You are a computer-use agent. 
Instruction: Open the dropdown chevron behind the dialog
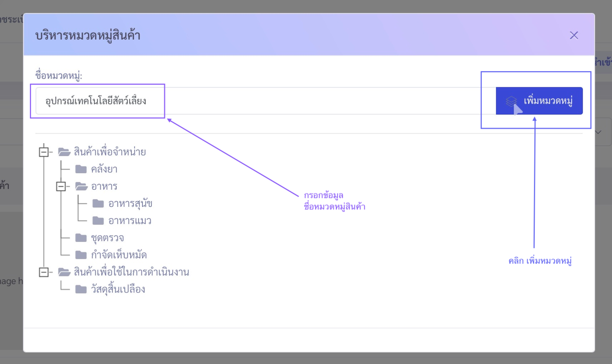pyautogui.click(x=598, y=132)
